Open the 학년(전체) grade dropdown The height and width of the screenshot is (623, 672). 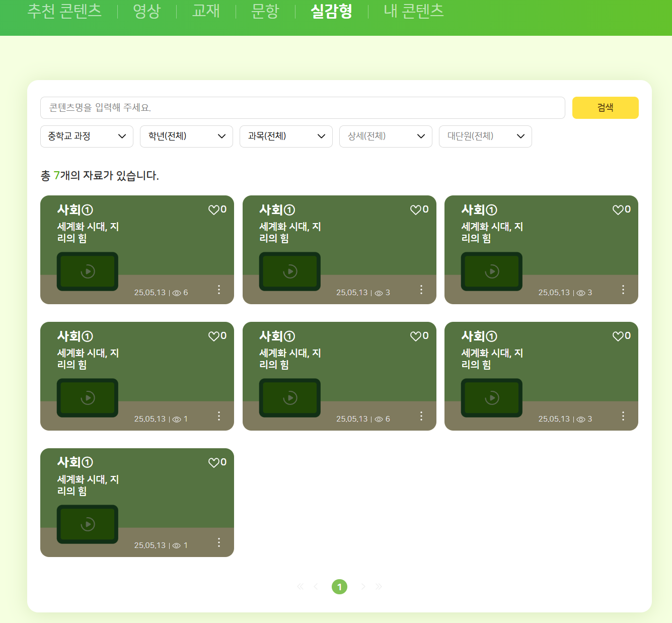click(x=186, y=136)
